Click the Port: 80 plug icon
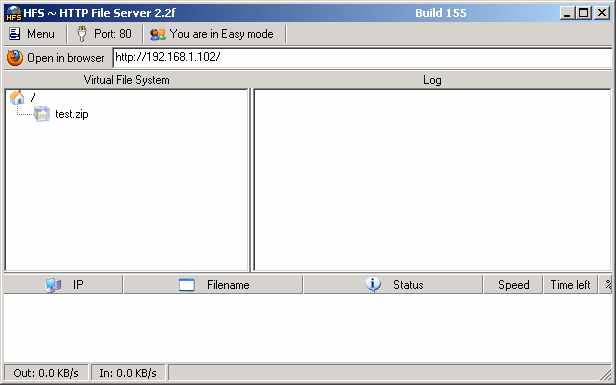The width and height of the screenshot is (616, 385). click(82, 34)
